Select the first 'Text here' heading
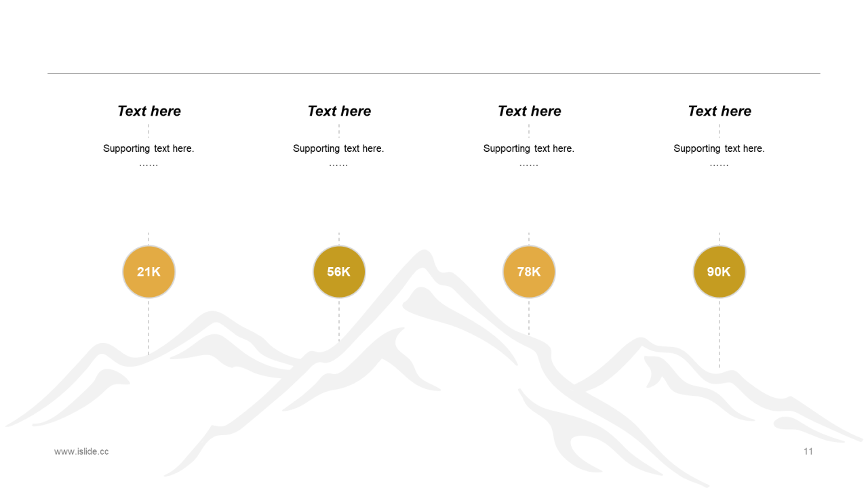This screenshot has height=488, width=868. click(x=149, y=111)
